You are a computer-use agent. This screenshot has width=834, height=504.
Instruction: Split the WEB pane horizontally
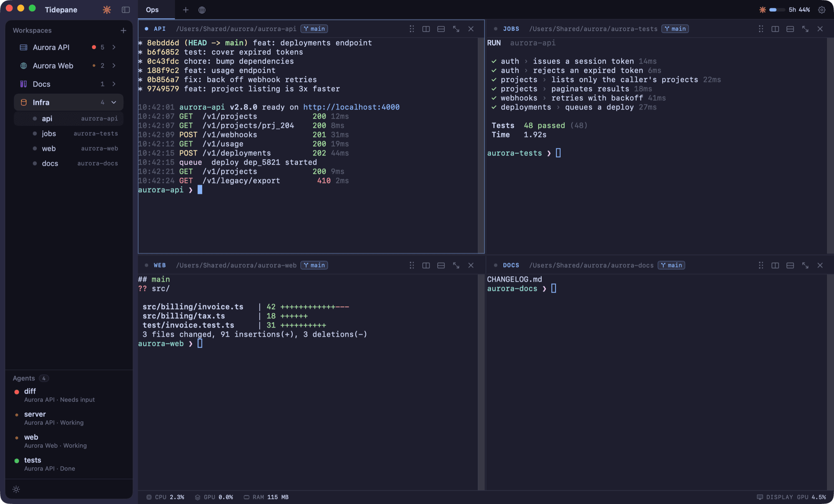(x=441, y=265)
